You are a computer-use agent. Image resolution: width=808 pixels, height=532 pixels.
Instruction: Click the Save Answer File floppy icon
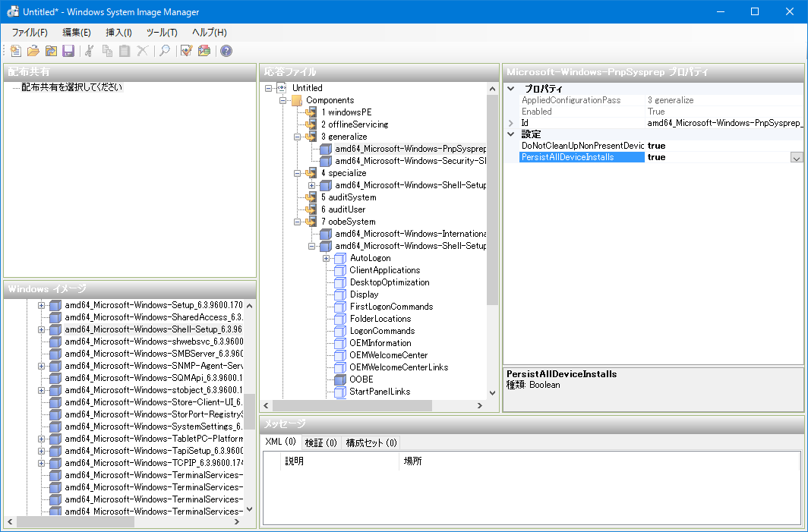[x=68, y=51]
